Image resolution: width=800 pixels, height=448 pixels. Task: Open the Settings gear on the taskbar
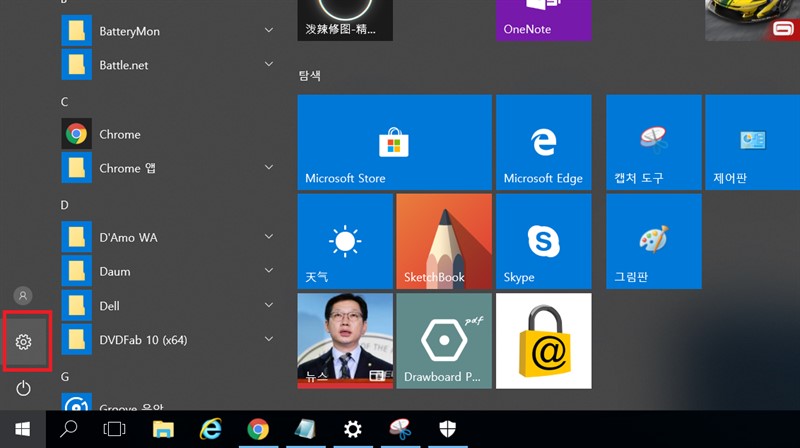(353, 429)
